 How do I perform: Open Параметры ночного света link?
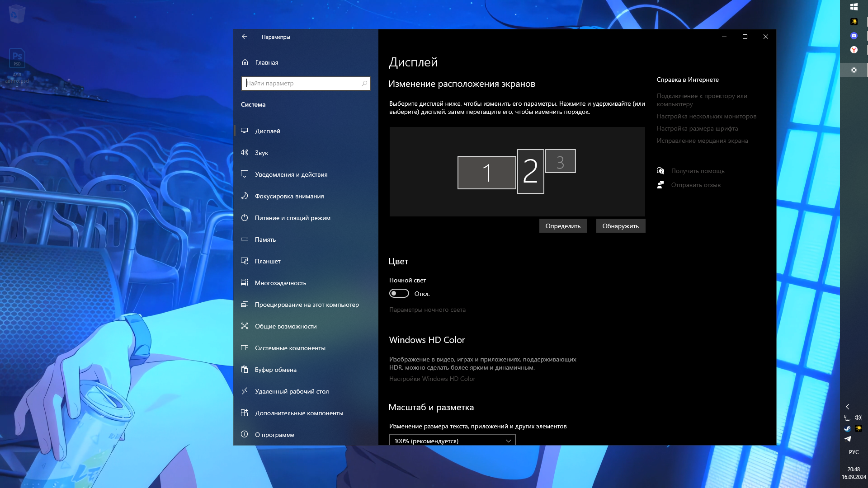coord(427,310)
